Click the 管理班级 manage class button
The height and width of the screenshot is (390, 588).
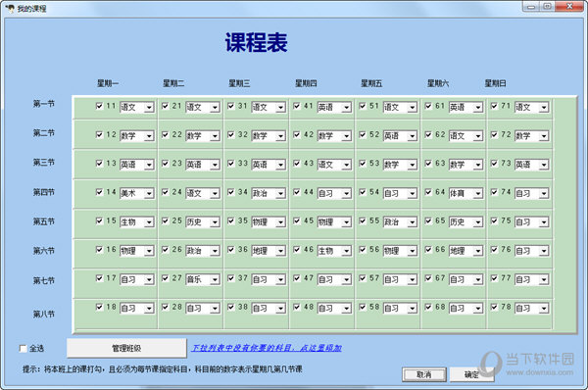click(x=126, y=349)
